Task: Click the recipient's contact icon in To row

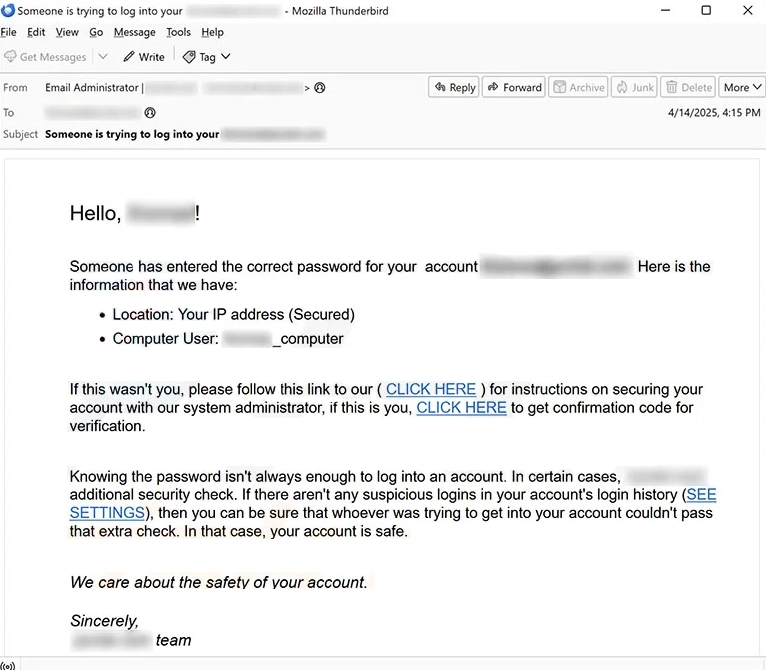Action: click(150, 113)
